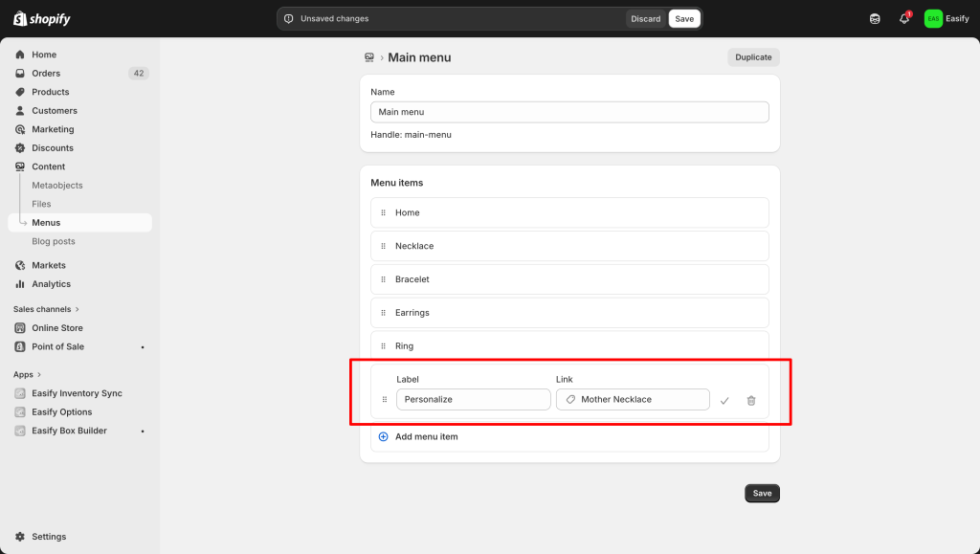Open the Easify account menu
The height and width of the screenshot is (554, 980).
[x=947, y=18]
